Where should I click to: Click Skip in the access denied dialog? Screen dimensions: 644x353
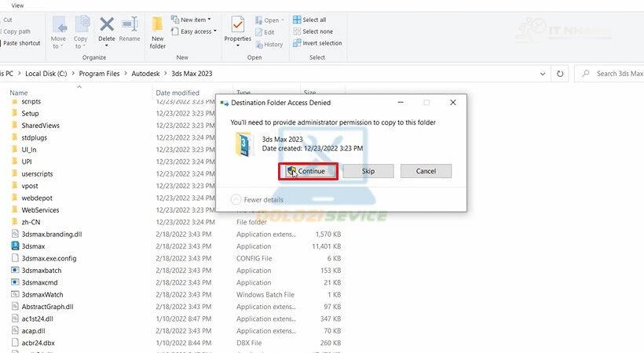368,171
